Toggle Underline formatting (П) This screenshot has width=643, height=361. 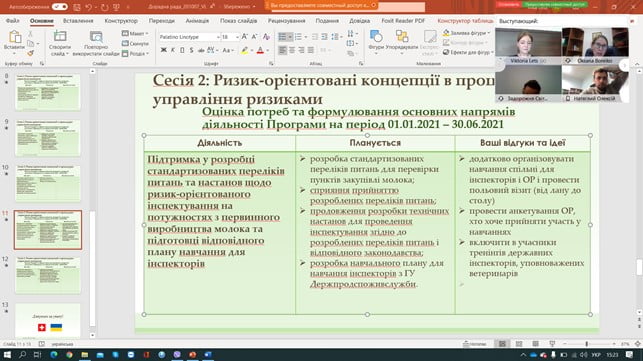182,50
